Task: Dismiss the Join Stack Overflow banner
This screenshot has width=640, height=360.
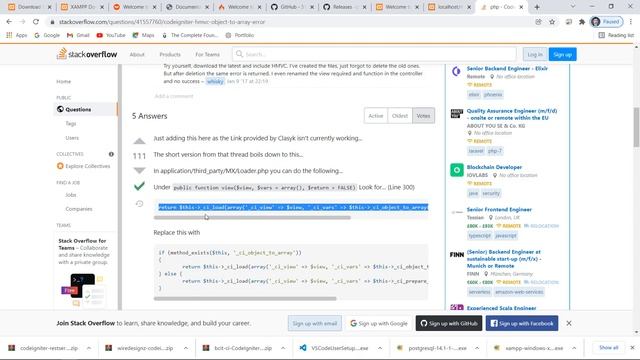Action: click(x=569, y=323)
